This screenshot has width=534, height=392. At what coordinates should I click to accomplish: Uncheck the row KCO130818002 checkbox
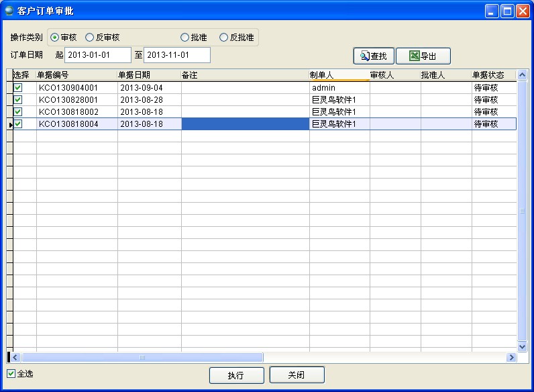pos(18,112)
